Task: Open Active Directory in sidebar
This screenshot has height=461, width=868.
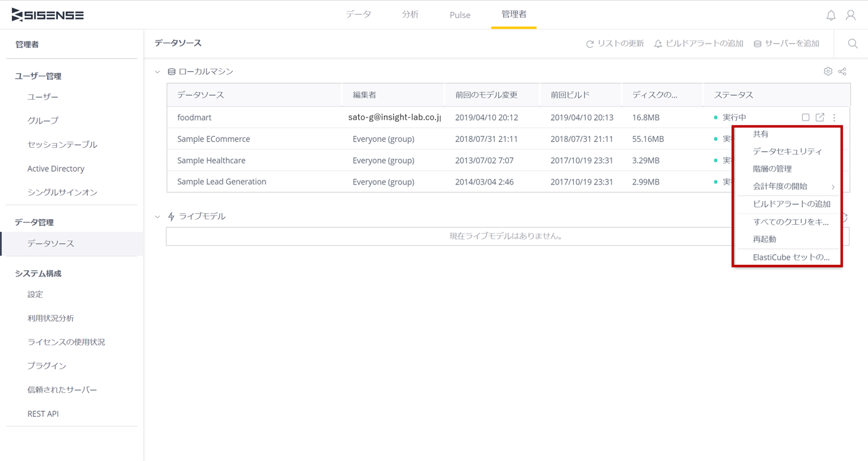Action: tap(56, 169)
